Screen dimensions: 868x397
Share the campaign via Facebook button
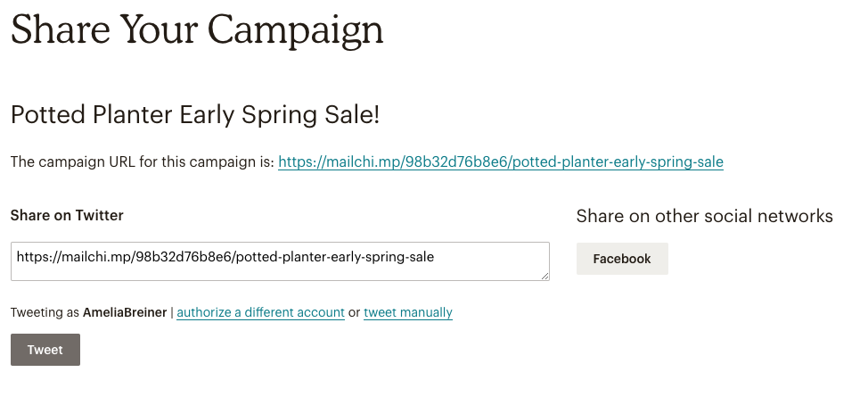[622, 259]
